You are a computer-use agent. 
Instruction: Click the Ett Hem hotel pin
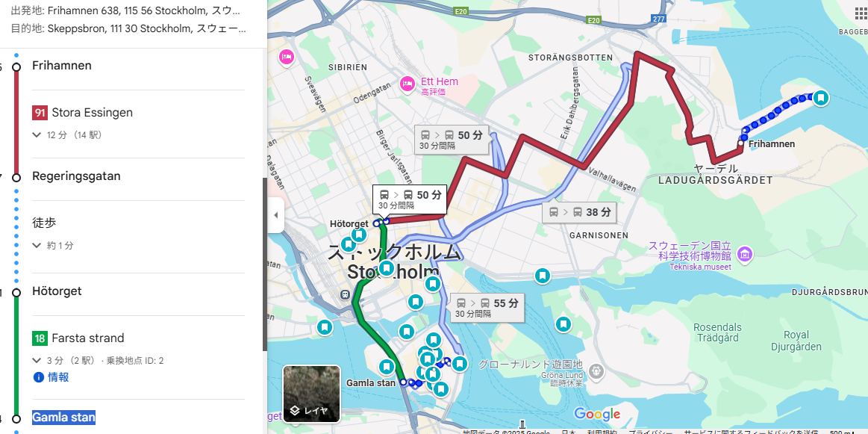(x=408, y=84)
